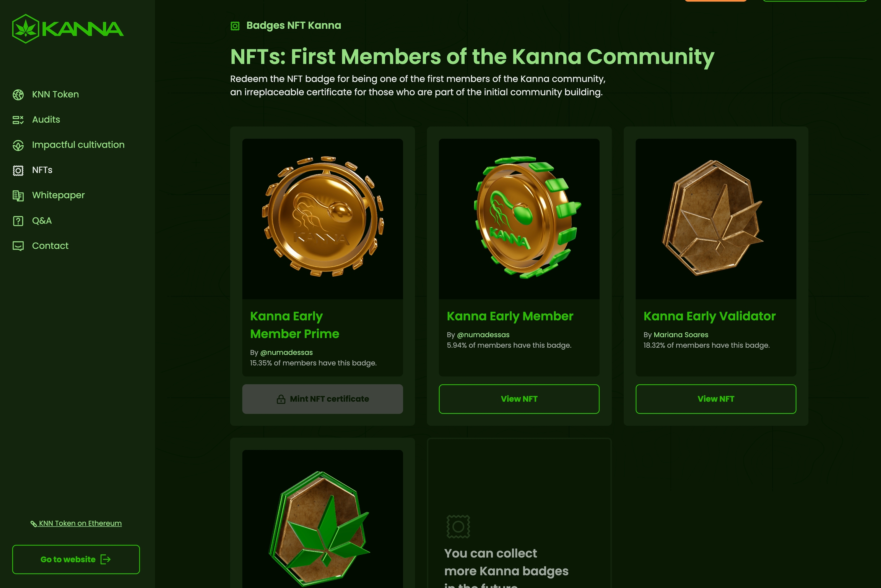Click the Kanna Early Validator badge image
The height and width of the screenshot is (588, 881).
(715, 219)
